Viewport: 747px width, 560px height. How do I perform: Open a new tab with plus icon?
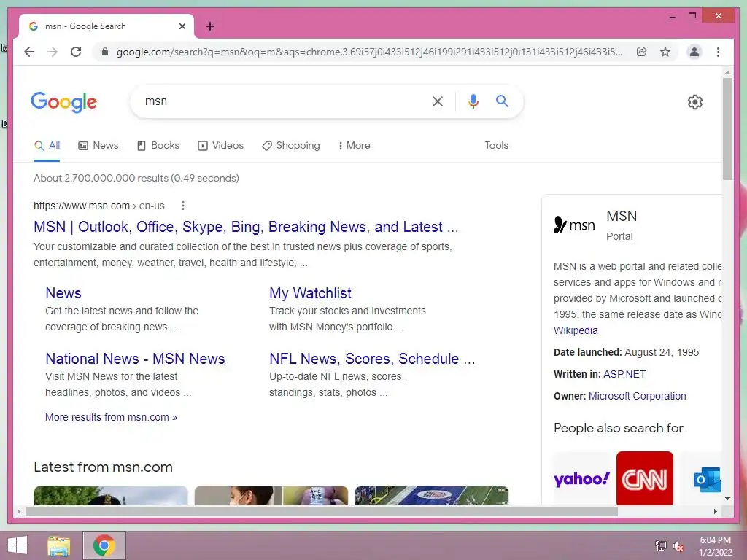pyautogui.click(x=210, y=26)
